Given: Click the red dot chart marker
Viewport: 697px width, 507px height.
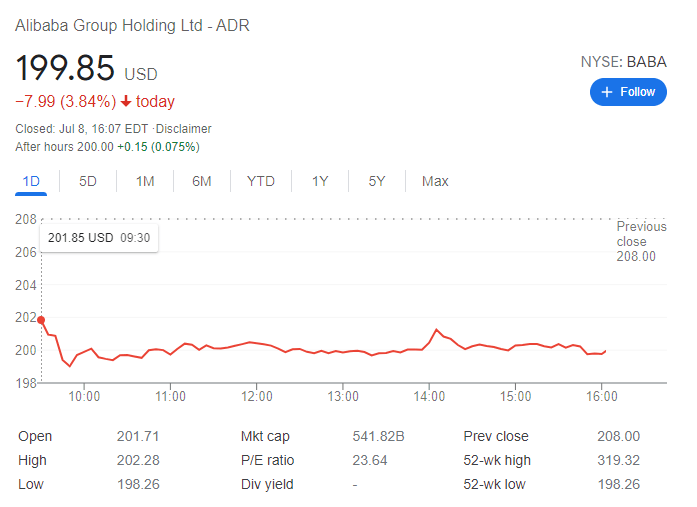Looking at the screenshot, I should (x=41, y=320).
